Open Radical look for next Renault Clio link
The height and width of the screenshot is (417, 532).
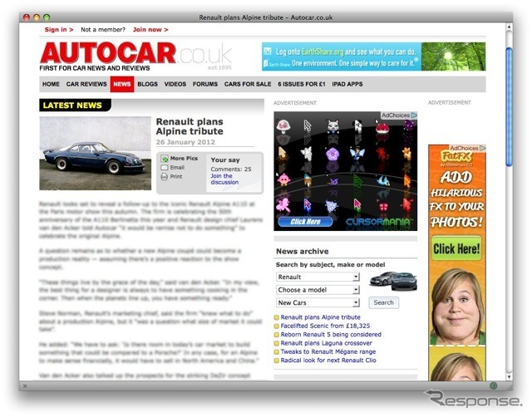tap(328, 361)
